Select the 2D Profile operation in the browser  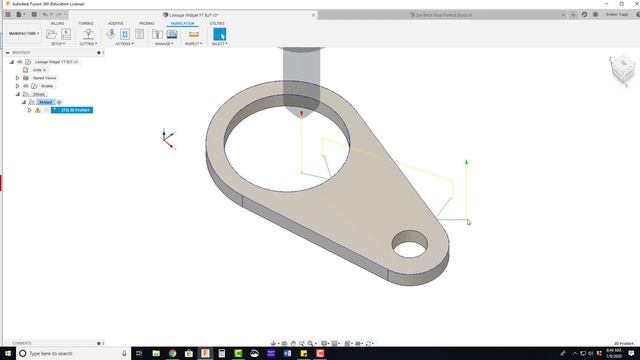(x=72, y=110)
